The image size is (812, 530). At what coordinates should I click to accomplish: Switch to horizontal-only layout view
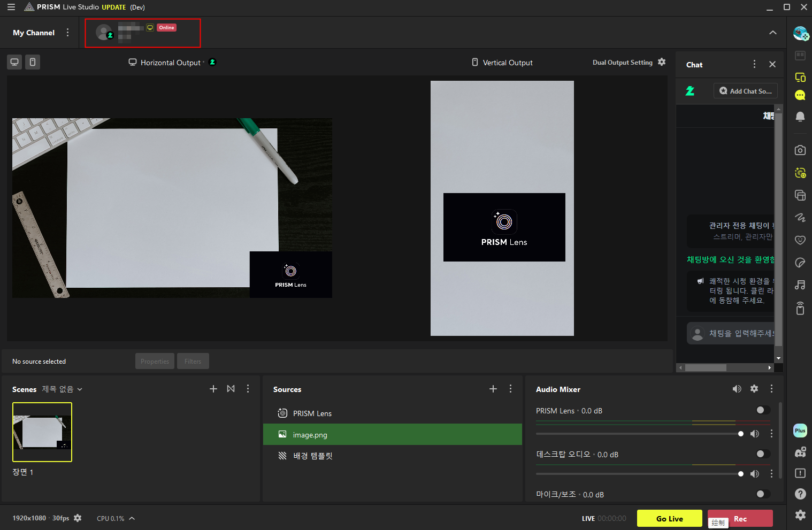(x=14, y=62)
